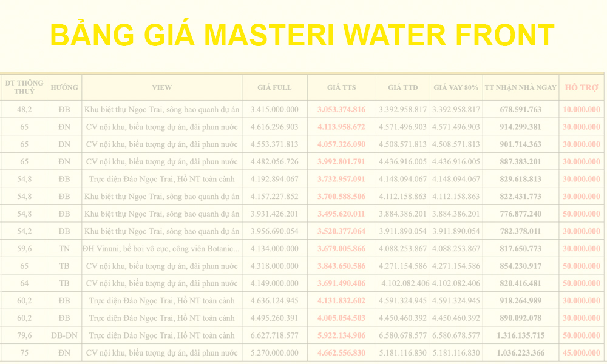
Task: Select the "HỖ TRỢ" column header
Action: point(582,87)
